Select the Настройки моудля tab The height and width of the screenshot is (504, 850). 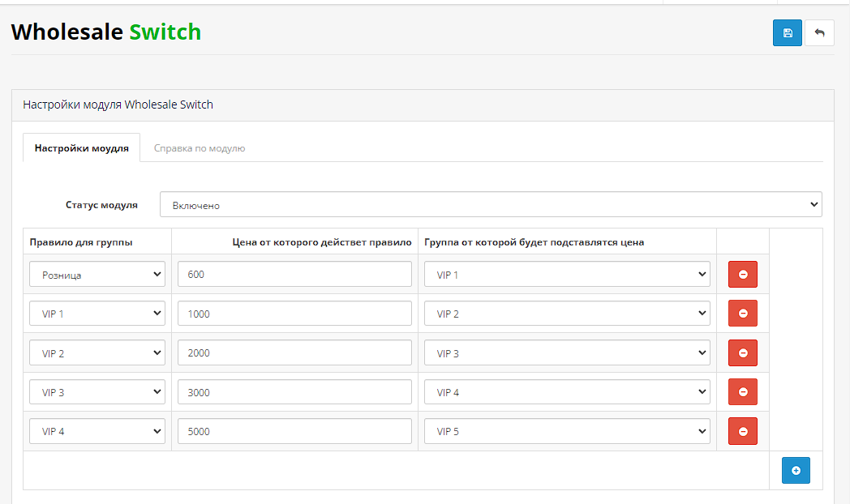(x=81, y=148)
